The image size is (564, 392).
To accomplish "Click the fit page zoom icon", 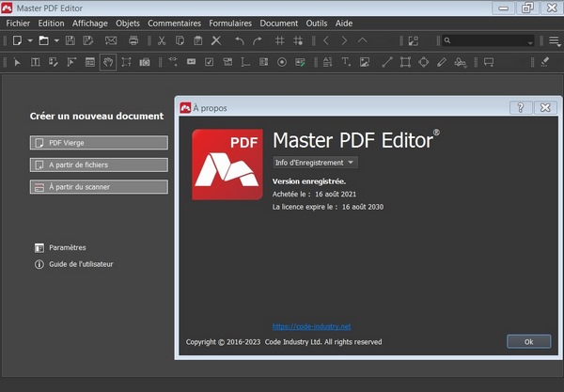I will pos(414,40).
